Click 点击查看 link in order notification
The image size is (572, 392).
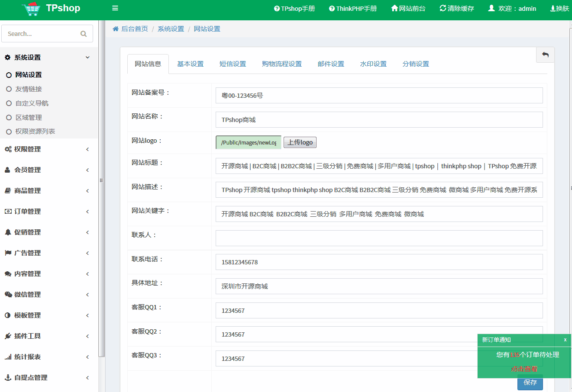click(x=524, y=369)
